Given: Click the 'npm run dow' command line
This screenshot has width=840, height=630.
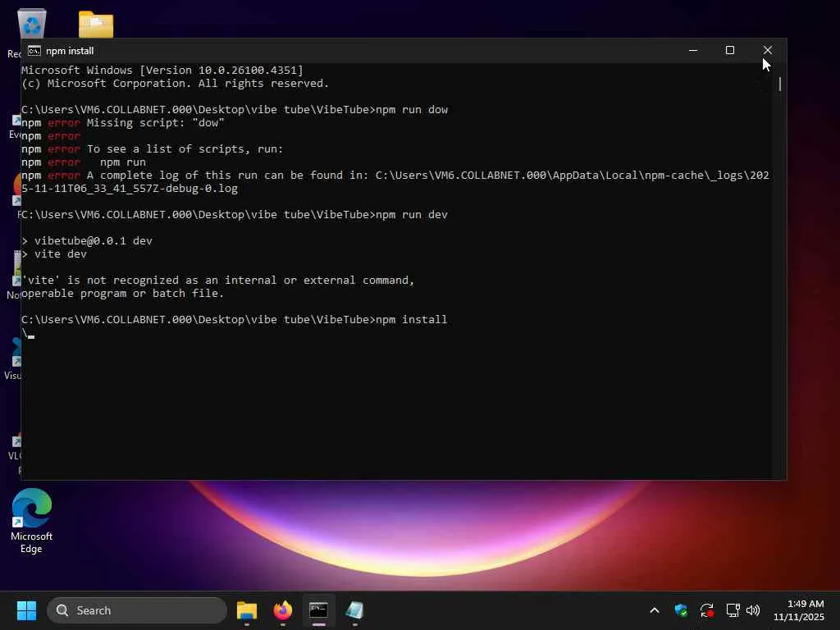Looking at the screenshot, I should point(235,110).
